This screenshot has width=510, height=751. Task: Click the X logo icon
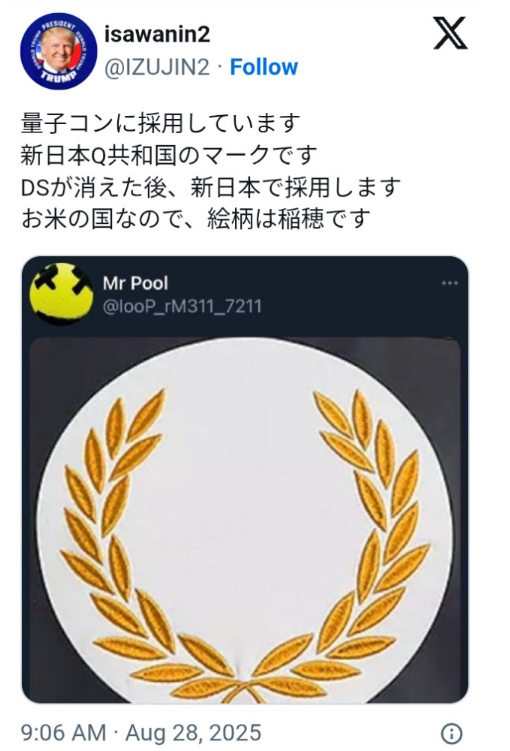click(x=450, y=33)
